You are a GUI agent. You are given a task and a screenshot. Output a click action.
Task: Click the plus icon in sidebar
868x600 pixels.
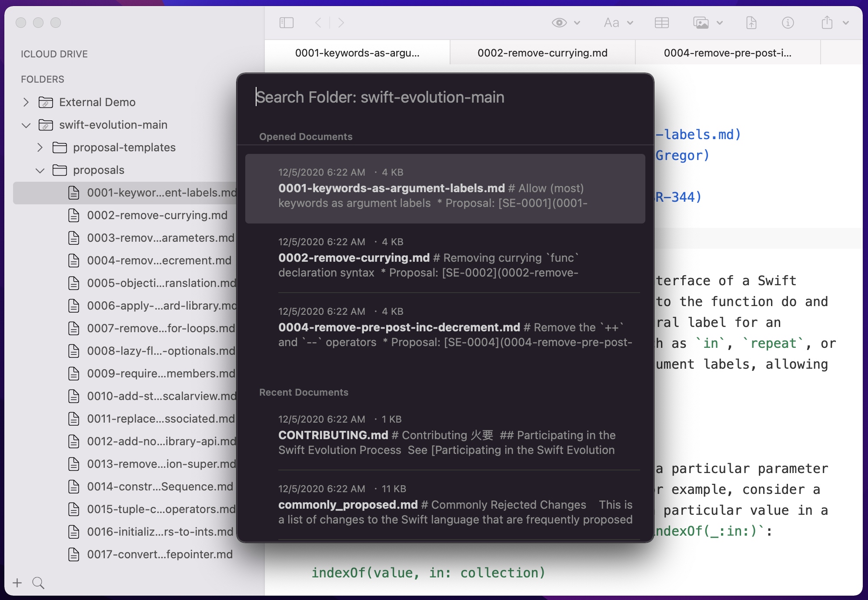pyautogui.click(x=17, y=583)
